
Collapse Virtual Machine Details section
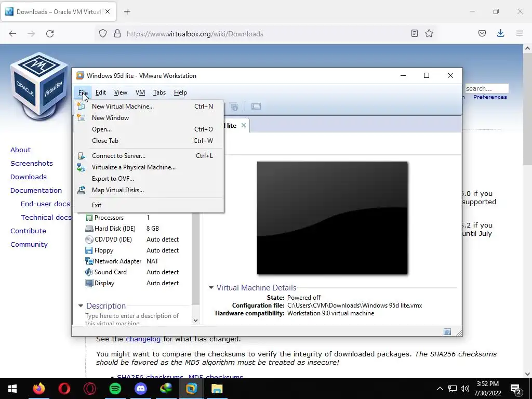(x=211, y=287)
